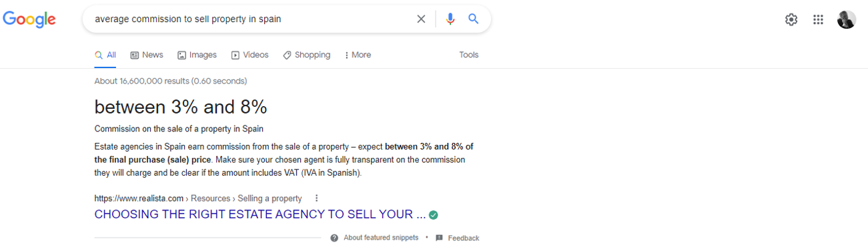This screenshot has width=868, height=251.
Task: Open the Settings gear icon
Action: (791, 19)
